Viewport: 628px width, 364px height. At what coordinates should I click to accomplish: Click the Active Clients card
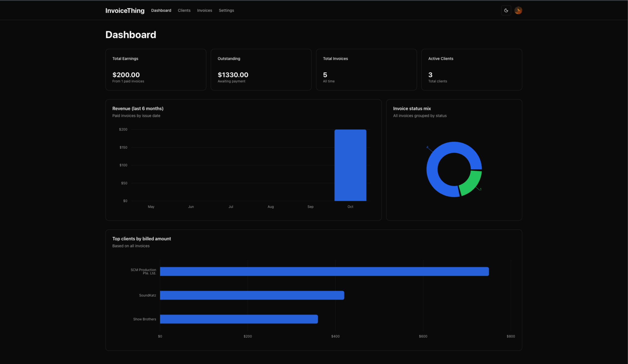(471, 70)
